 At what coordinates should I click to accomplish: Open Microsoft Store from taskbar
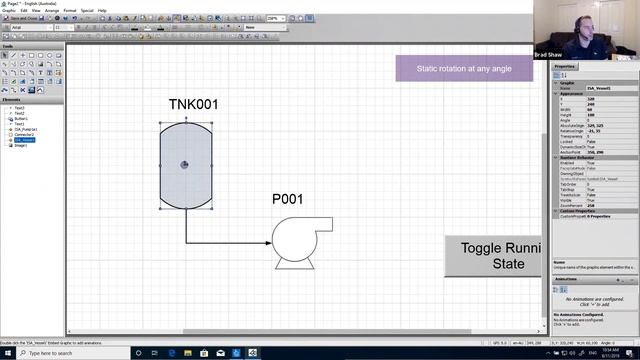[204, 353]
